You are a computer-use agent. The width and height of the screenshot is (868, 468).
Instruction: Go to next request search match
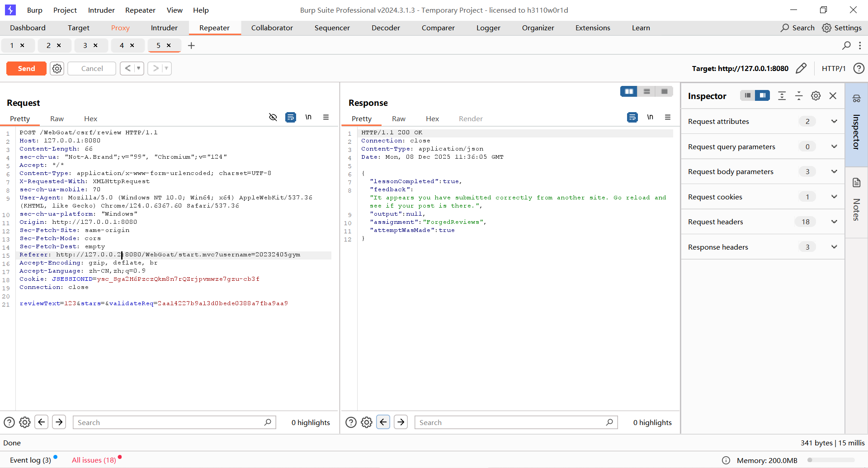point(59,422)
